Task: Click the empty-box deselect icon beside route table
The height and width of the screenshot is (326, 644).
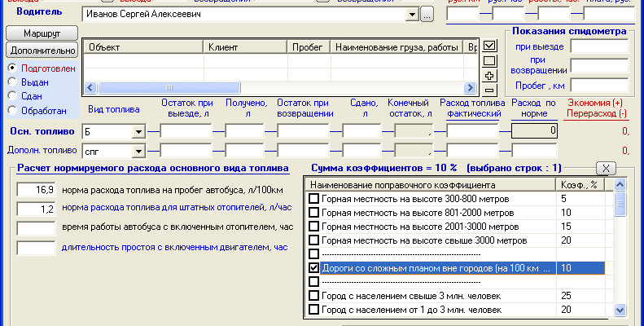Action: 490,60
